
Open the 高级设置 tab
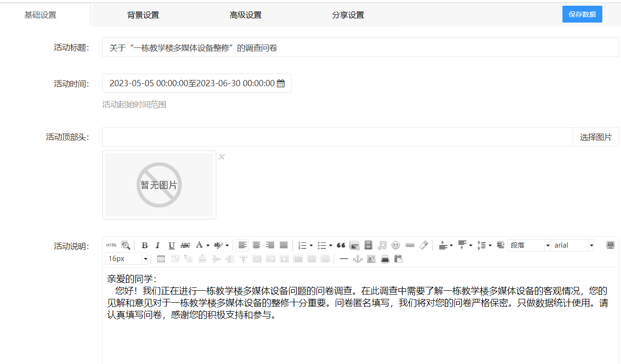click(x=246, y=15)
